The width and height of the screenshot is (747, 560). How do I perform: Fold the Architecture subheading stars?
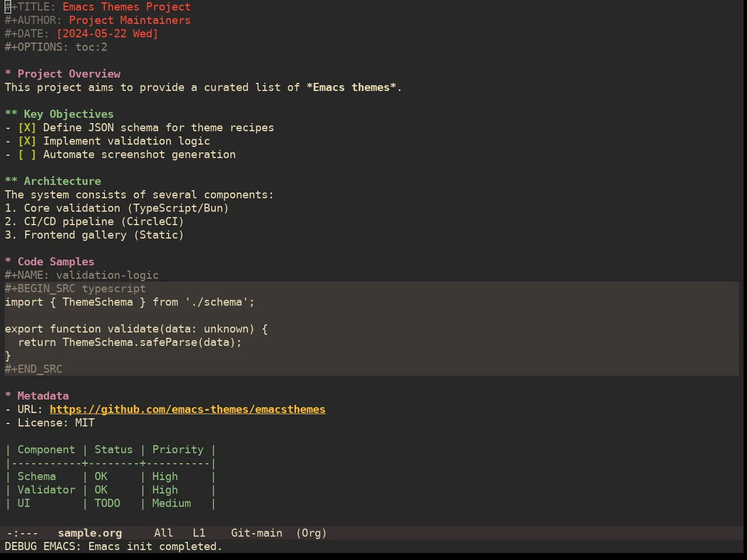(x=11, y=181)
